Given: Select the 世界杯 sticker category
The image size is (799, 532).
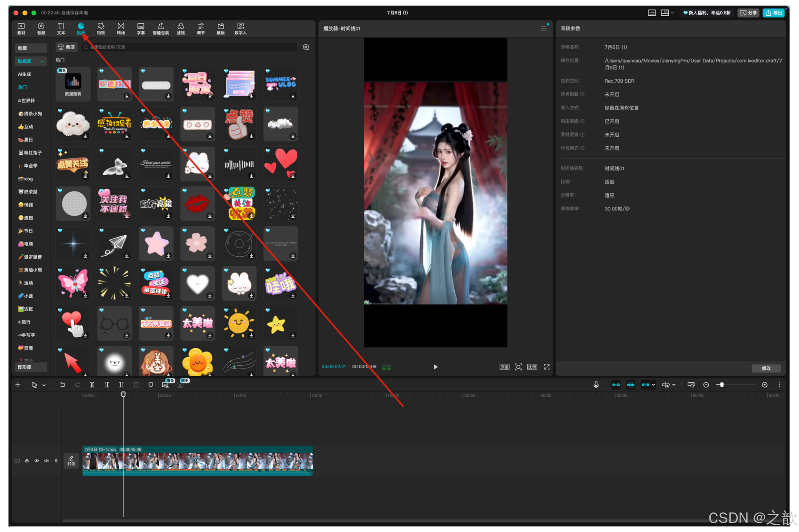Looking at the screenshot, I should pyautogui.click(x=26, y=101).
